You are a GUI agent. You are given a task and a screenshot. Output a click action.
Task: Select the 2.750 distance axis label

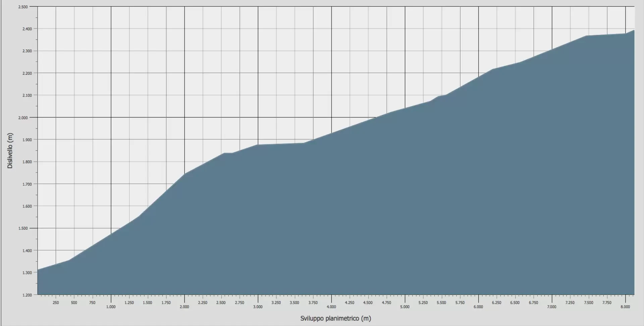(x=239, y=303)
